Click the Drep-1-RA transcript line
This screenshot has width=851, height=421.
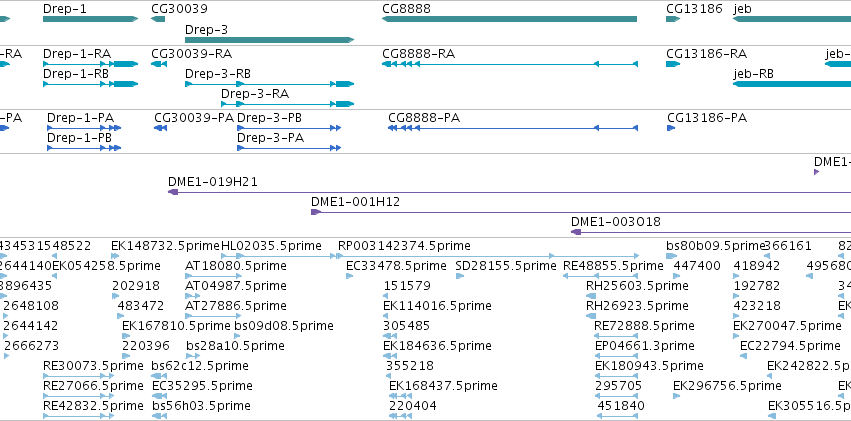91,64
